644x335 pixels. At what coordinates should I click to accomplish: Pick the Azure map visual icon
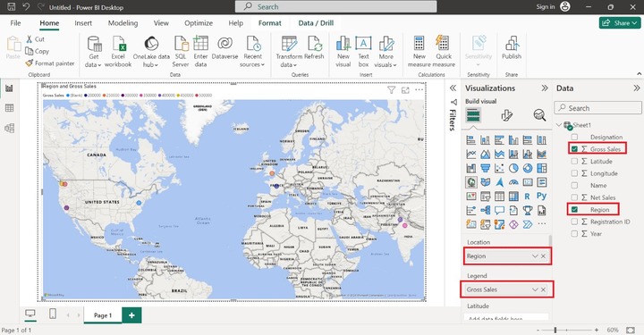(499, 182)
